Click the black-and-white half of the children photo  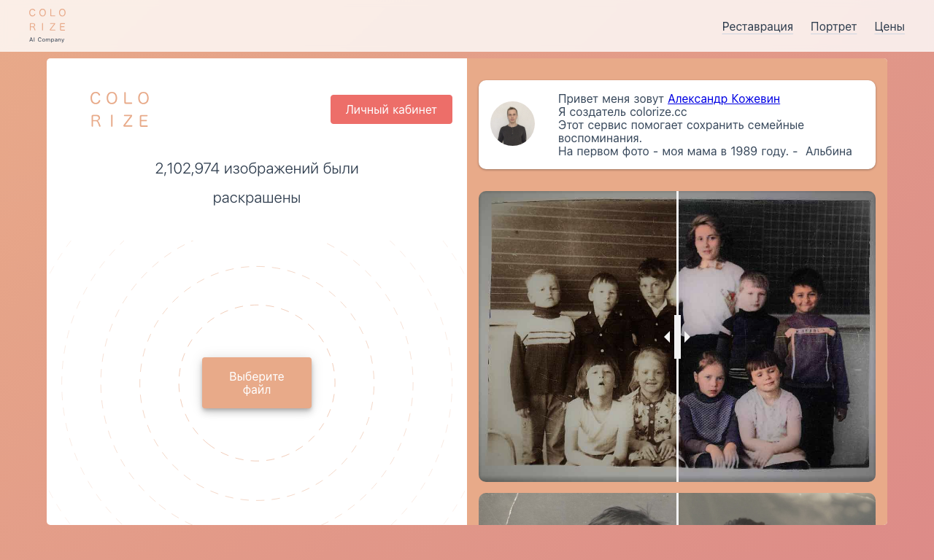pos(577,336)
